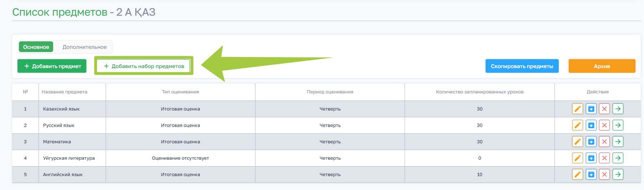Click the green arrow icon for Уйгурская литература
The image size is (644, 190).
click(x=618, y=158)
